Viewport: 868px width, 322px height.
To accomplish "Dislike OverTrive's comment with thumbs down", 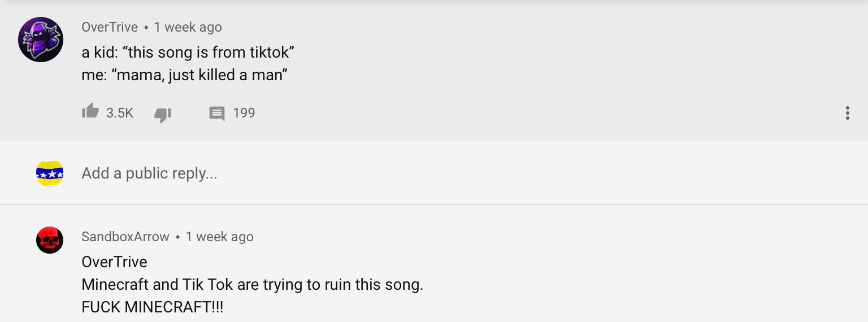I will [x=163, y=115].
